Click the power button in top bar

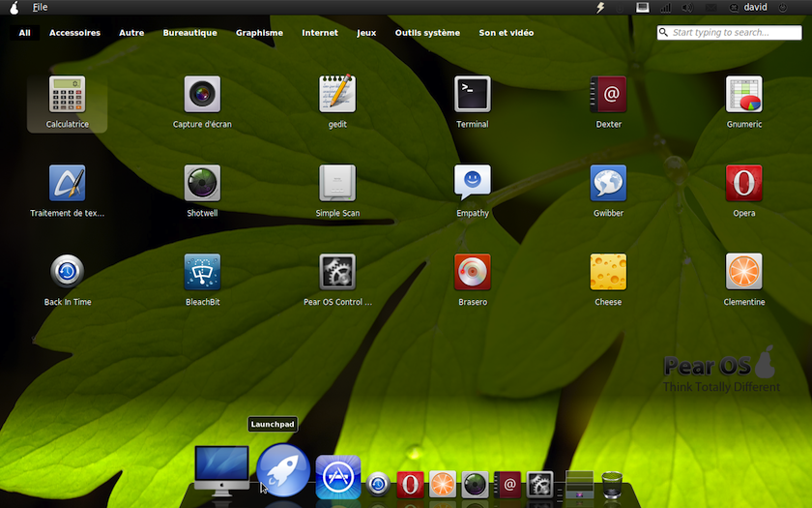point(783,8)
